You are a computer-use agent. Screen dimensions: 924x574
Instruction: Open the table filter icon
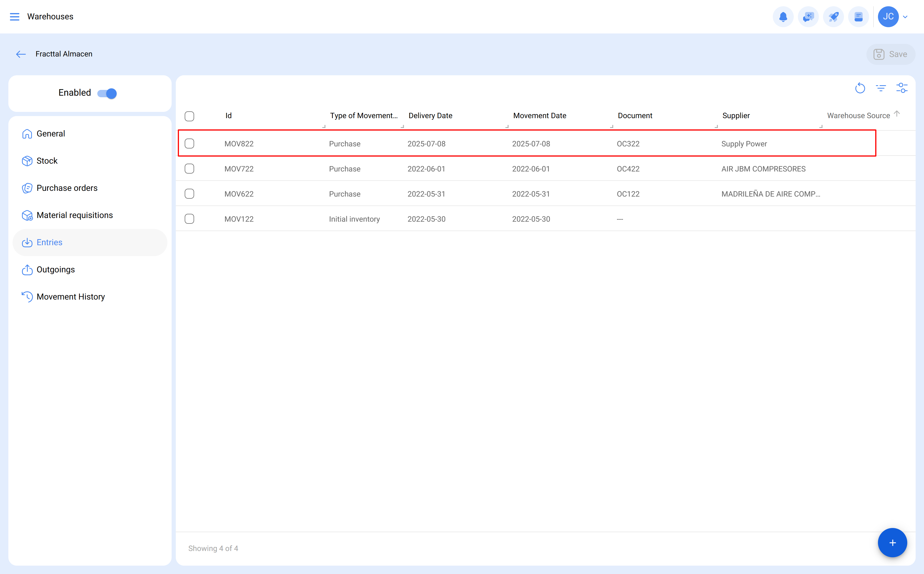coord(881,88)
